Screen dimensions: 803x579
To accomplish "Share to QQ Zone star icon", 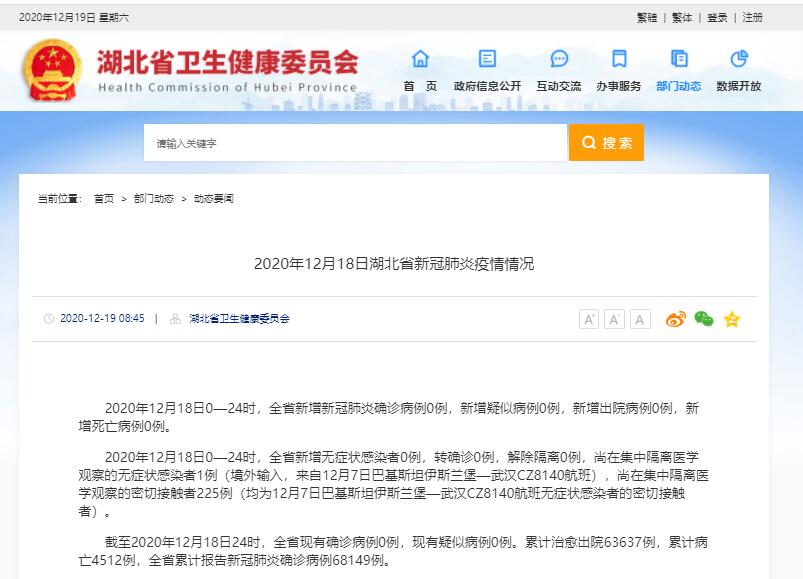I will [732, 319].
